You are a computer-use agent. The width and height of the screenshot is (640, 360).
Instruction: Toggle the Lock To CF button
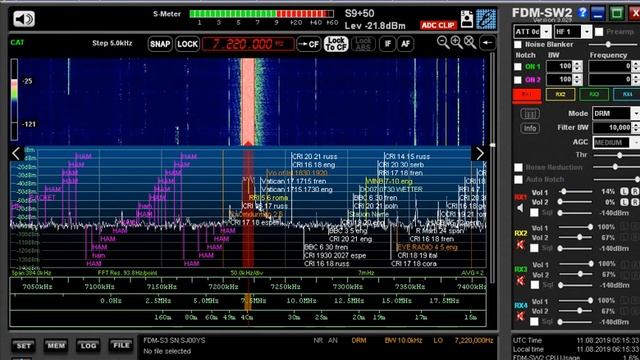[336, 44]
